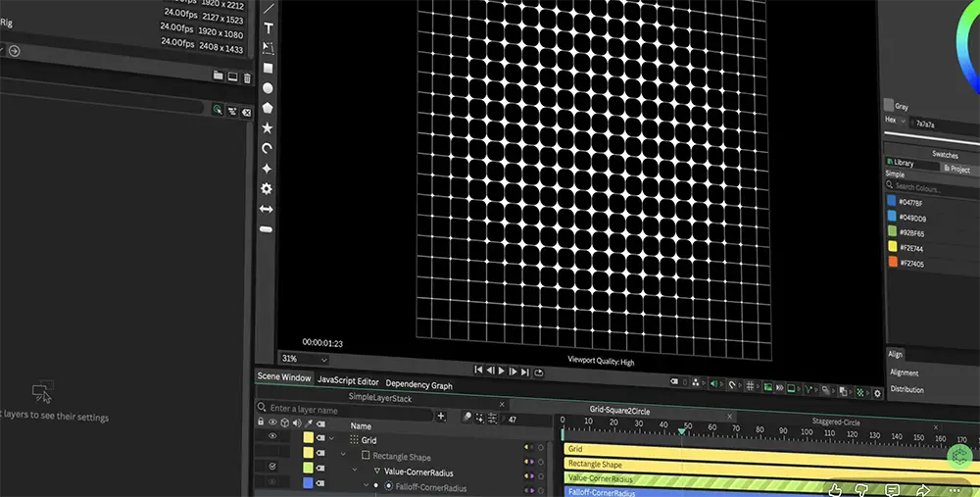Toggle the green checkerboard transparency icon
980x497 pixels.
click(860, 392)
